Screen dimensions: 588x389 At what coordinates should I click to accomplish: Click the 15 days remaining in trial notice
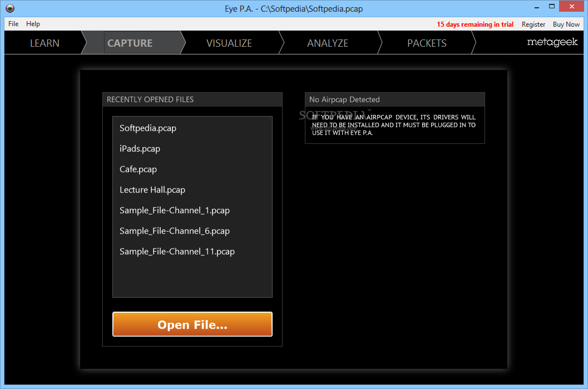[475, 24]
